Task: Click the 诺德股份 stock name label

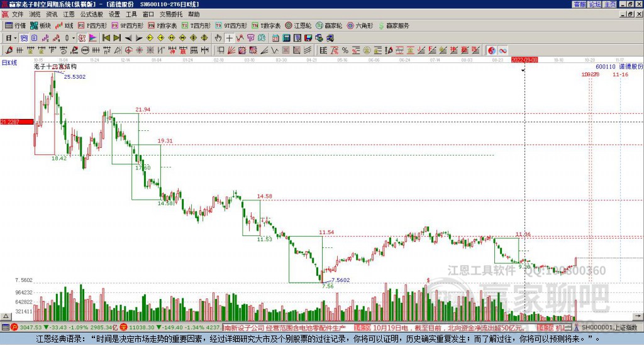Action: pos(631,67)
